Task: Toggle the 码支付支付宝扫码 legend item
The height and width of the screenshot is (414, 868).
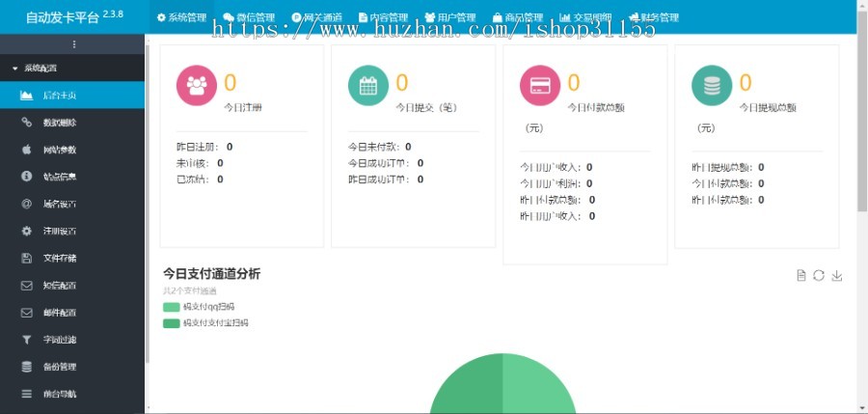Action: pos(206,323)
